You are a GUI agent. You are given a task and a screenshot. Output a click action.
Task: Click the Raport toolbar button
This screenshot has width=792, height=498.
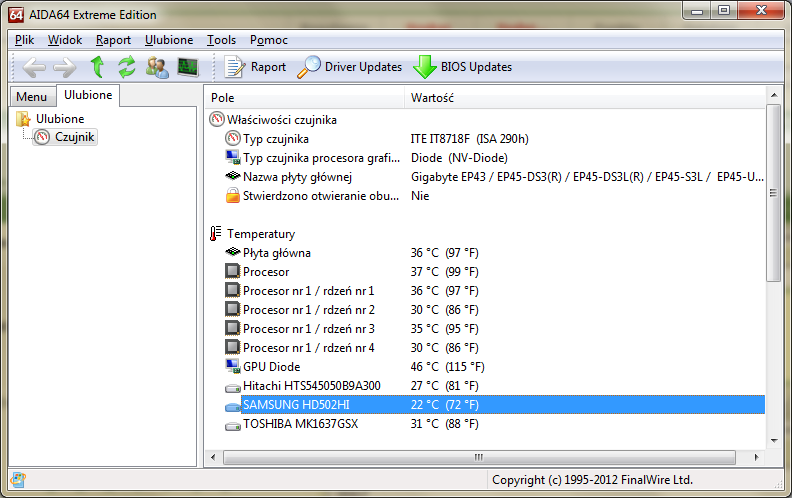click(x=255, y=67)
